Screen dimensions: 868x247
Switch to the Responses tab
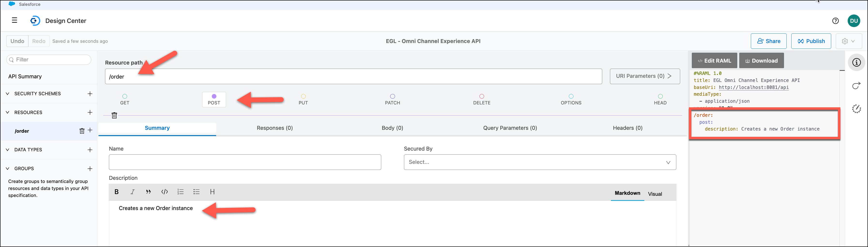(x=275, y=128)
